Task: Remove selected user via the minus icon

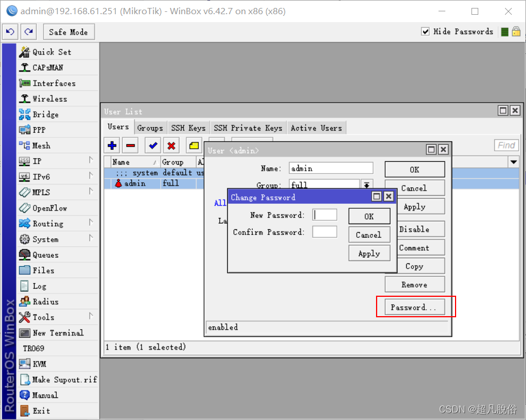Action: 129,145
